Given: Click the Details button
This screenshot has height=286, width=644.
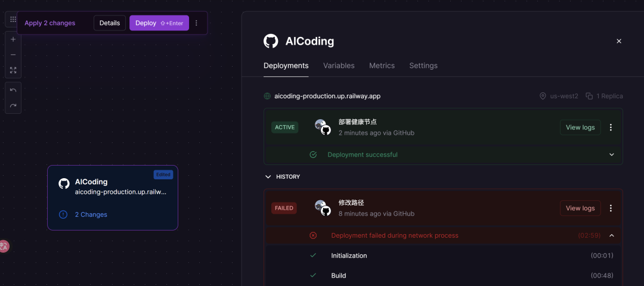Looking at the screenshot, I should 110,23.
